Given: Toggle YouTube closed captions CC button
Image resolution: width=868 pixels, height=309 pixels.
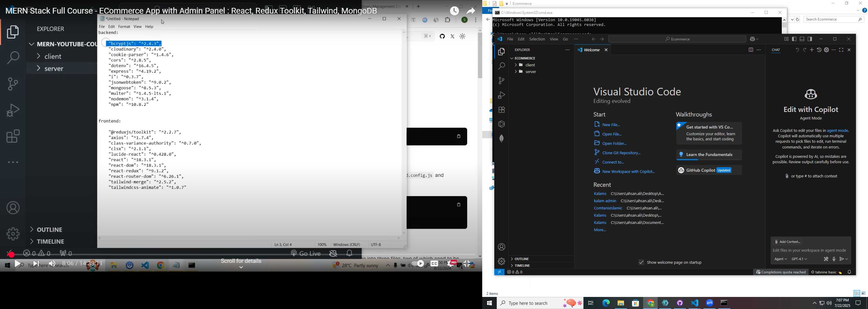Looking at the screenshot, I should 434,264.
